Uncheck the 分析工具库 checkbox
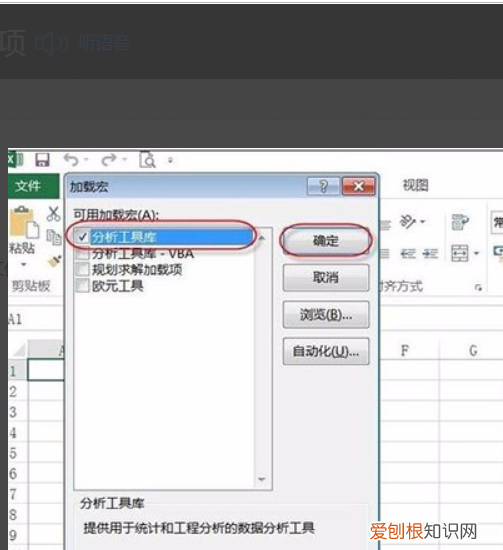 (83, 237)
